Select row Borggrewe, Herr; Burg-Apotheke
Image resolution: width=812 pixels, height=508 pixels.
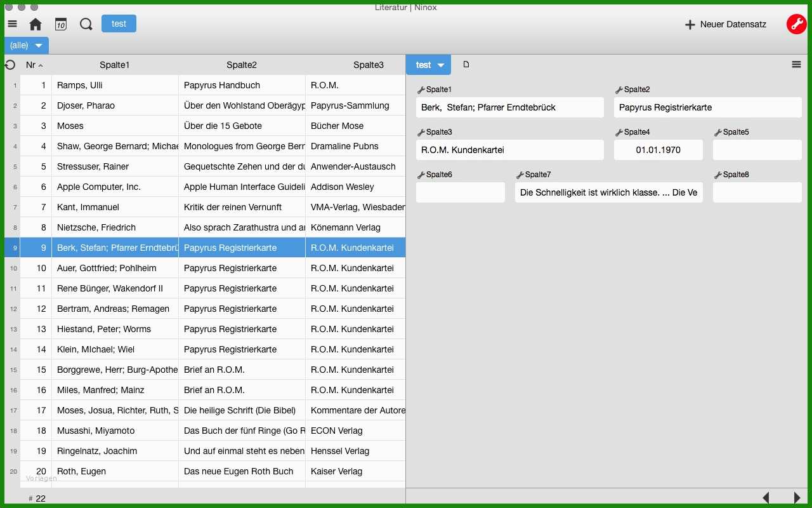click(x=205, y=370)
